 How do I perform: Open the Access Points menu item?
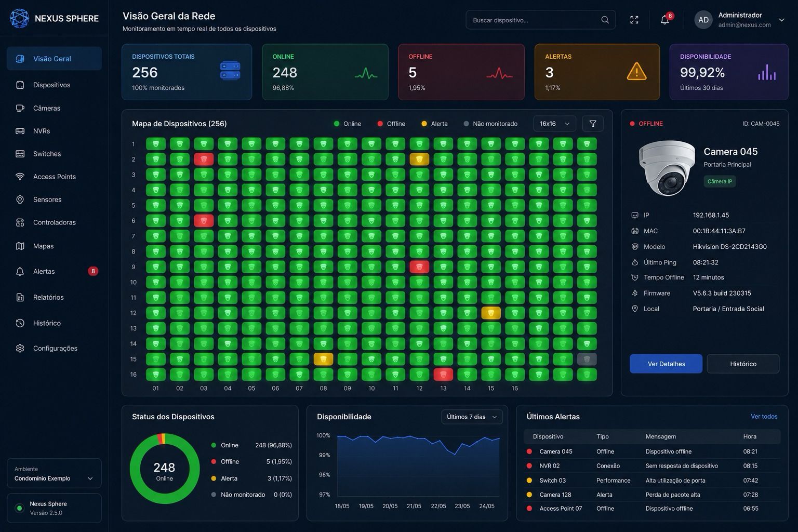54,177
